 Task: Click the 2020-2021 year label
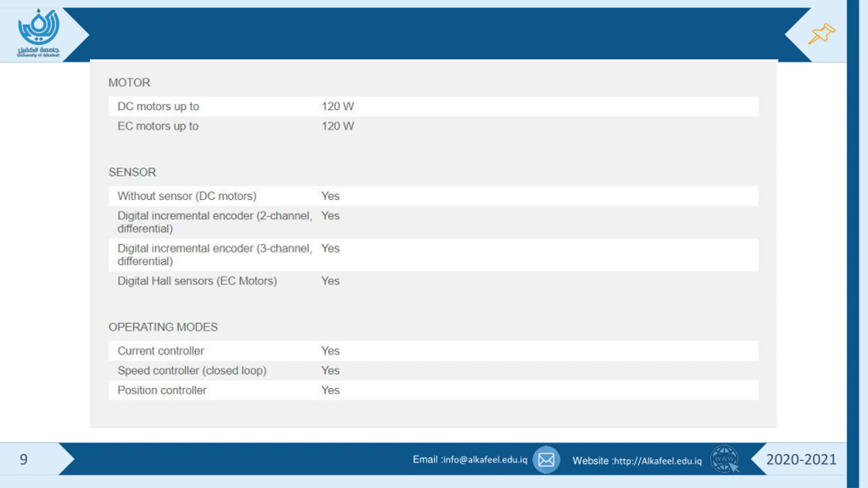point(801,460)
